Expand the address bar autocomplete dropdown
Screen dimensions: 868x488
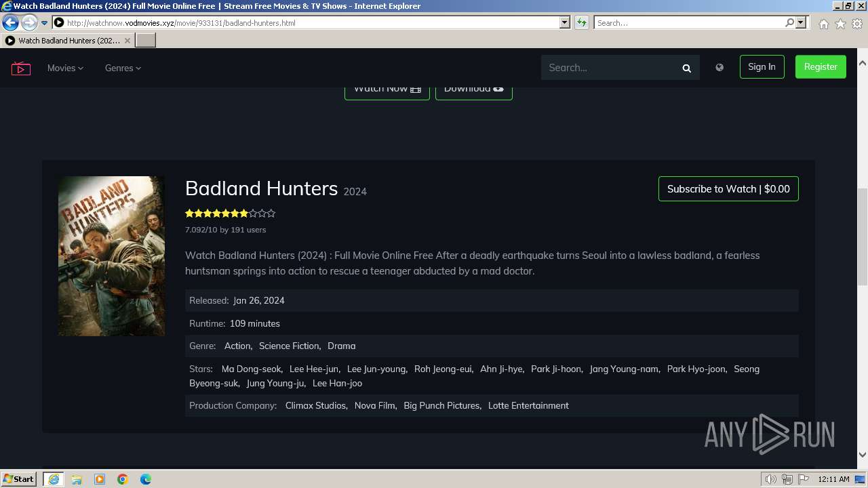click(x=564, y=22)
